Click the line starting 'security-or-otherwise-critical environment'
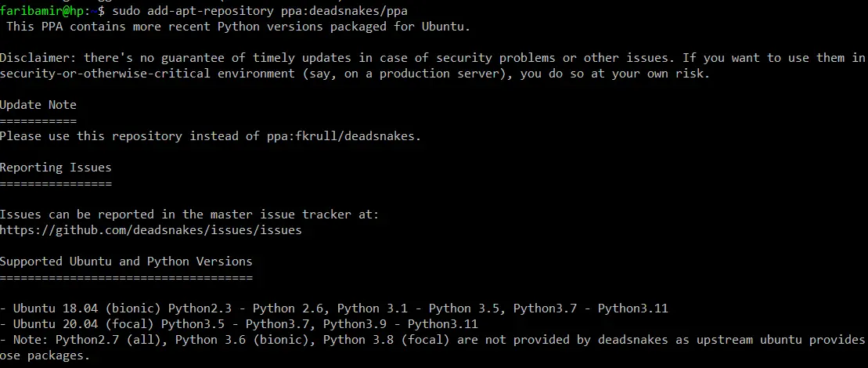This screenshot has height=368, width=868. (355, 74)
